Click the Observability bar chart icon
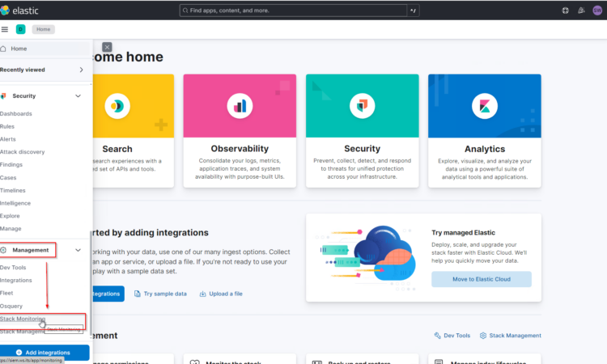Viewport: 607px width, 364px height. pyautogui.click(x=240, y=106)
